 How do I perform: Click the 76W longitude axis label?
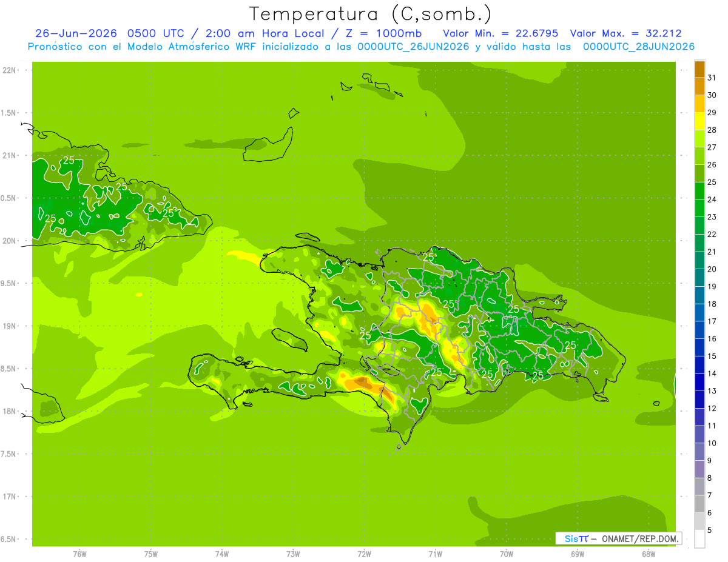pos(79,554)
